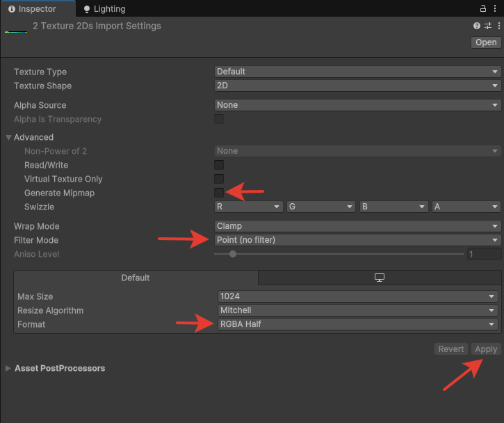The image size is (504, 423).
Task: Click the Apply button
Action: click(x=486, y=349)
